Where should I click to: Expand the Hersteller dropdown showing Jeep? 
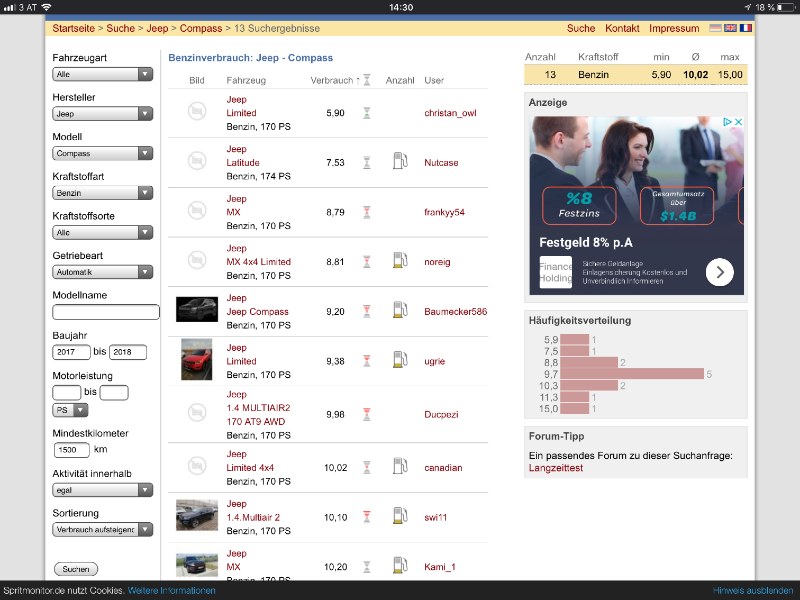[x=102, y=114]
